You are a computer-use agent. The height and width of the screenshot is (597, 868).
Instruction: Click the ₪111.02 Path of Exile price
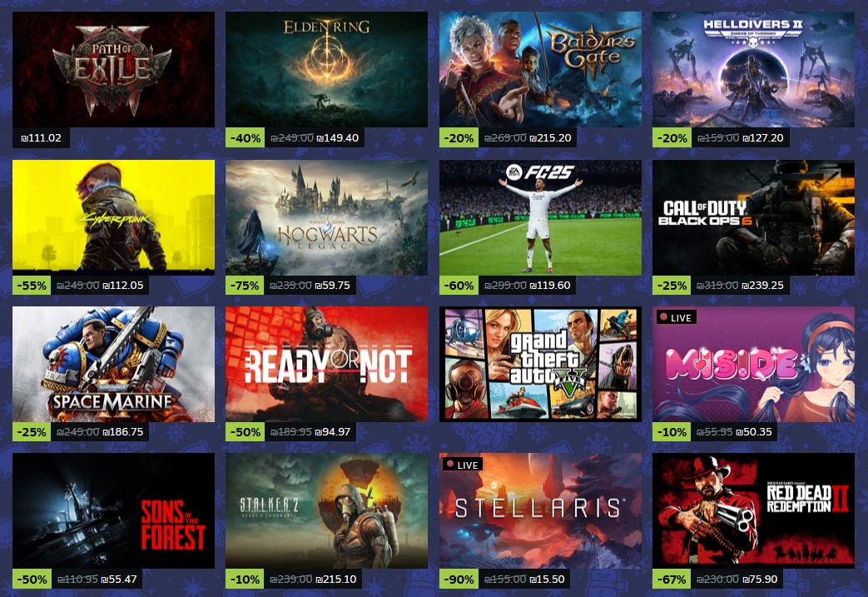pyautogui.click(x=41, y=138)
